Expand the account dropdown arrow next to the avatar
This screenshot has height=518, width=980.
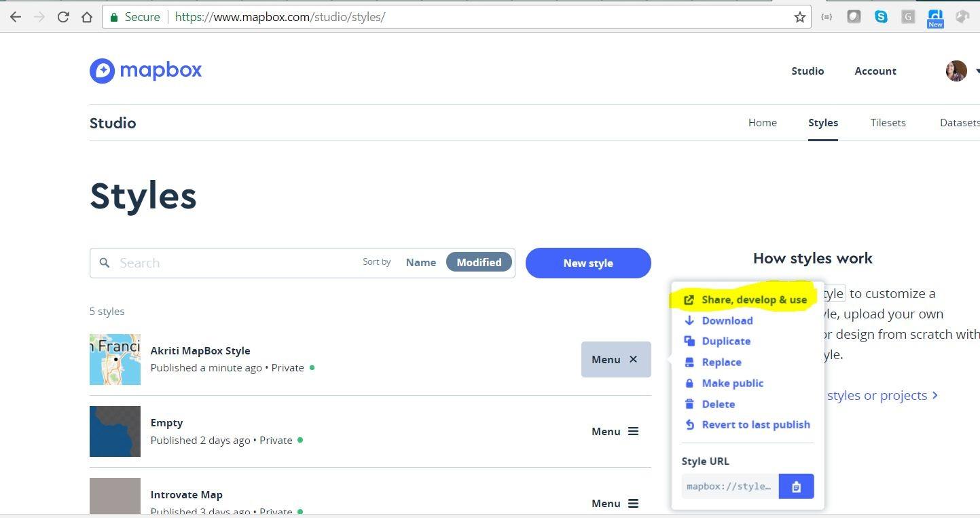tap(977, 71)
